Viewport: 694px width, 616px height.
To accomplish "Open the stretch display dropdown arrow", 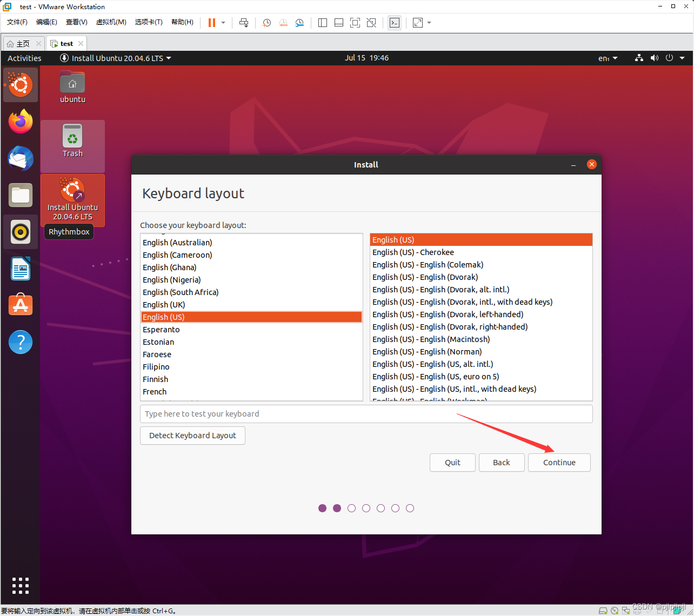I will click(429, 23).
